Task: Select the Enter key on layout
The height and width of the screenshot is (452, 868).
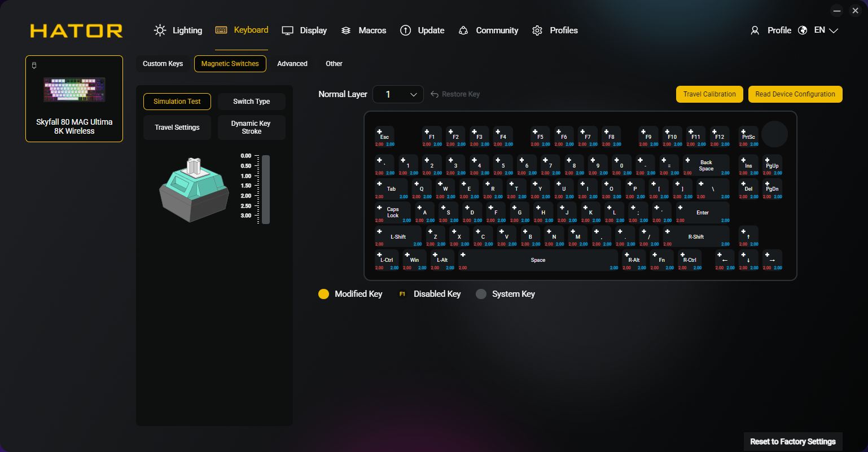Action: tap(702, 213)
